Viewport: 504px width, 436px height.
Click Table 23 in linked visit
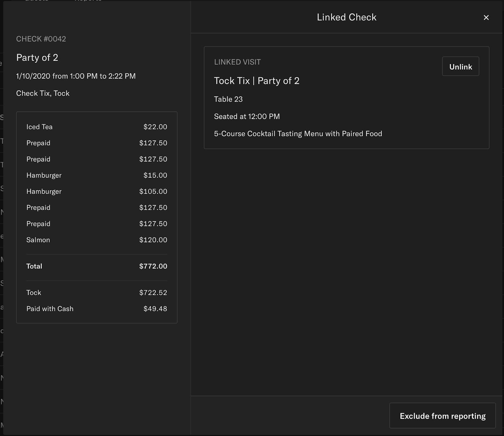[228, 99]
